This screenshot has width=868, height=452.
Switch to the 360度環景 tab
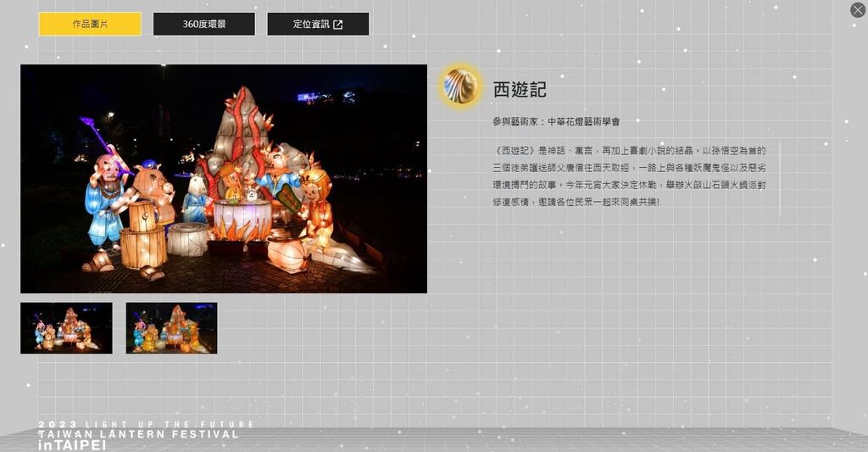[204, 25]
